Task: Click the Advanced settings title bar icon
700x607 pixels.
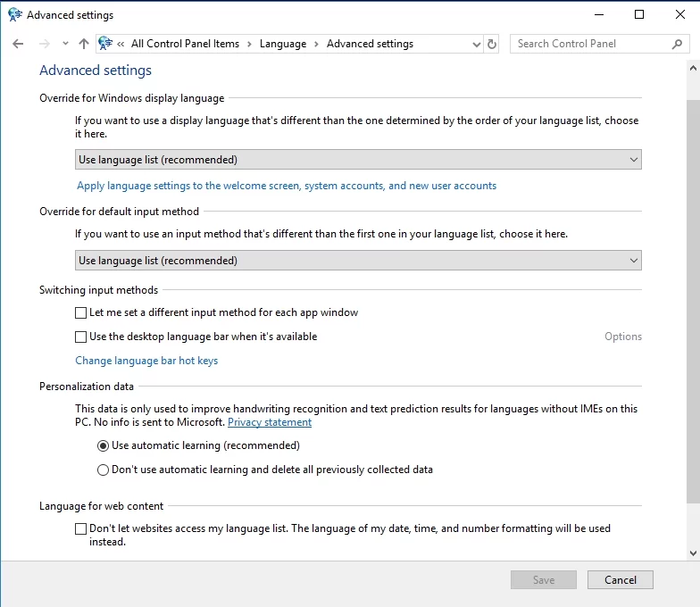Action: click(x=14, y=14)
